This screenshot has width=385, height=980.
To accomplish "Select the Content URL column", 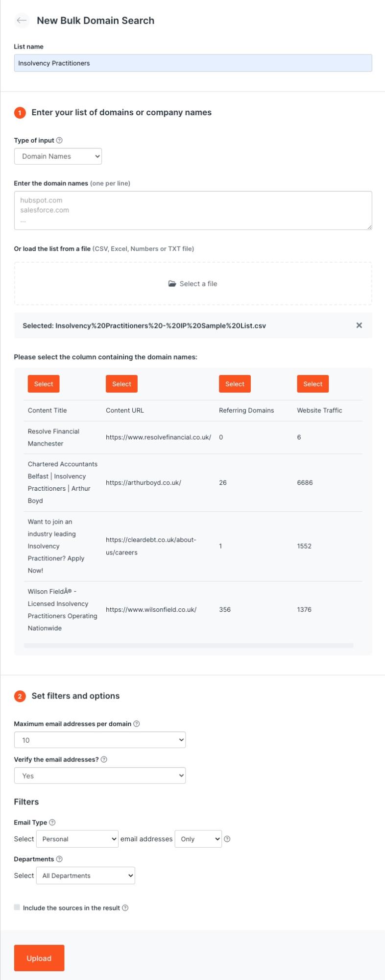I will pyautogui.click(x=121, y=384).
